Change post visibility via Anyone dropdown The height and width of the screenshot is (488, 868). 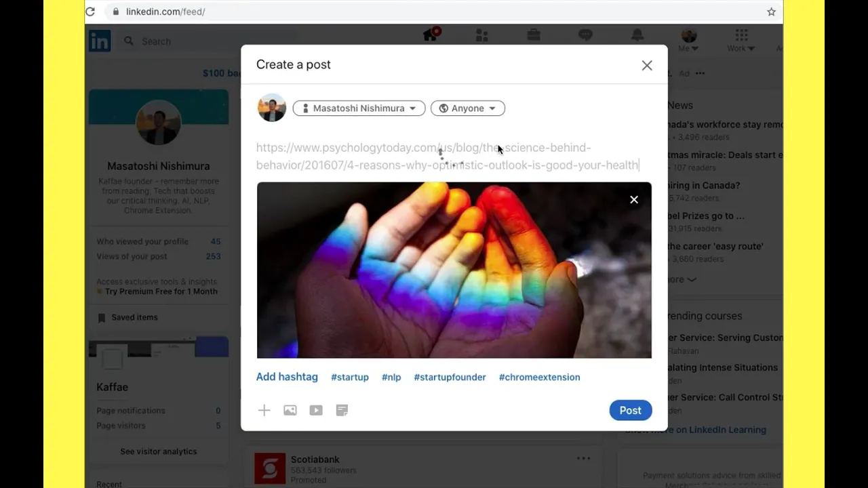(x=468, y=108)
